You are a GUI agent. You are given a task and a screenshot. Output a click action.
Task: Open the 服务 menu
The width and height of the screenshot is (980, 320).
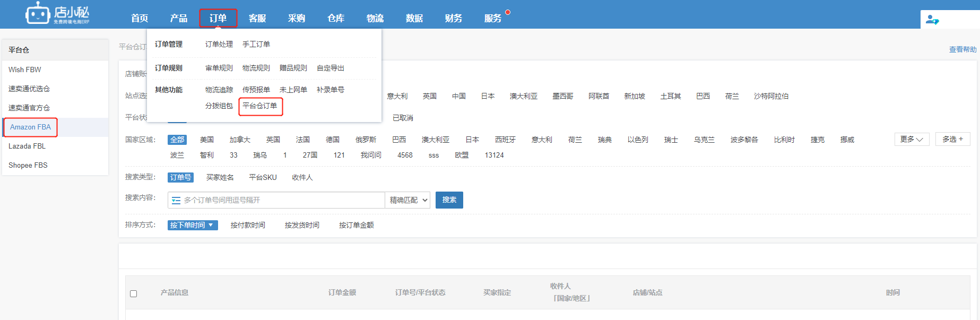point(493,18)
